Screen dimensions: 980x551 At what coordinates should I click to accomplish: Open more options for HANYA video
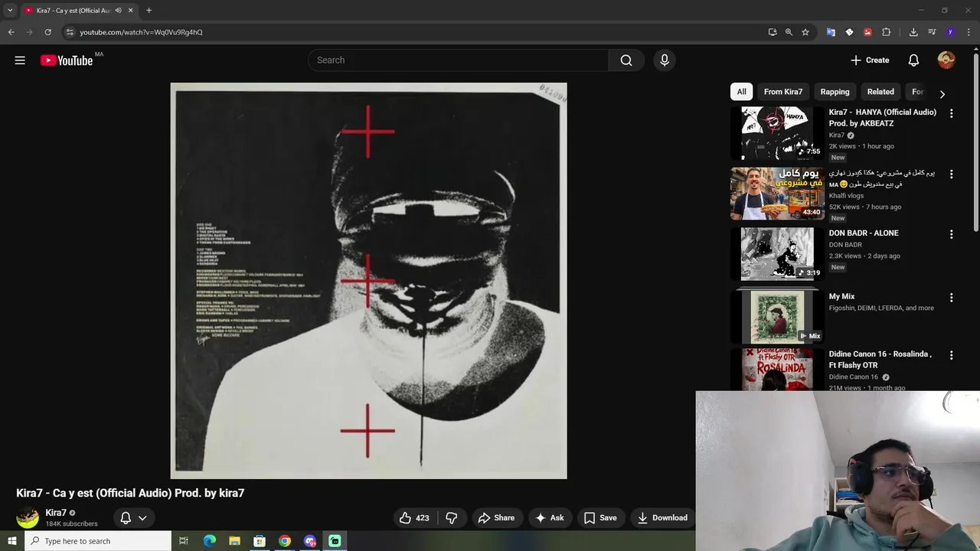coord(951,113)
